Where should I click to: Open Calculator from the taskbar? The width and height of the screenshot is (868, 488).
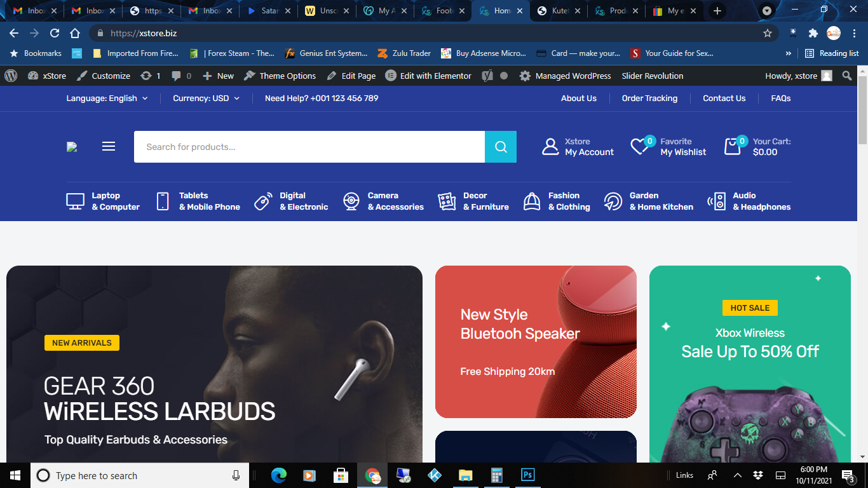pyautogui.click(x=497, y=475)
